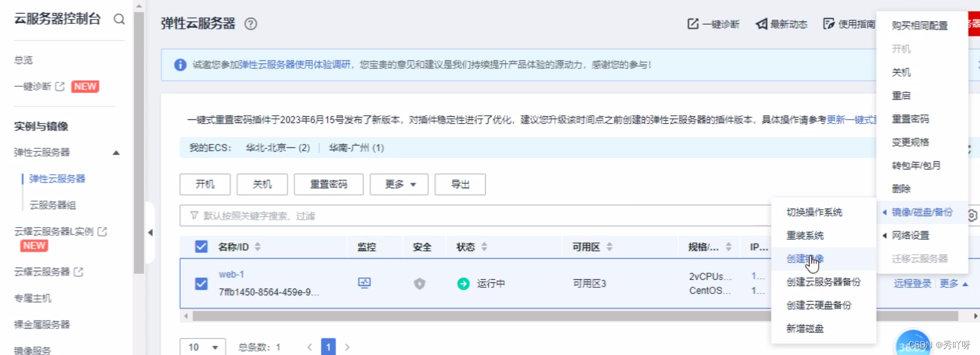
Task: Expand the 网络设置 submenu
Action: click(922, 236)
